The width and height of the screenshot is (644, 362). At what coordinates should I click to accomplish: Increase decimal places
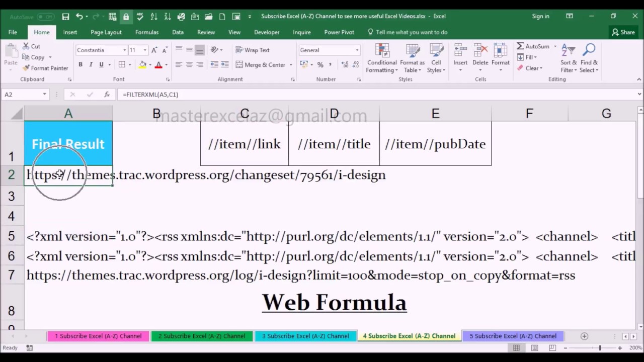pos(344,64)
